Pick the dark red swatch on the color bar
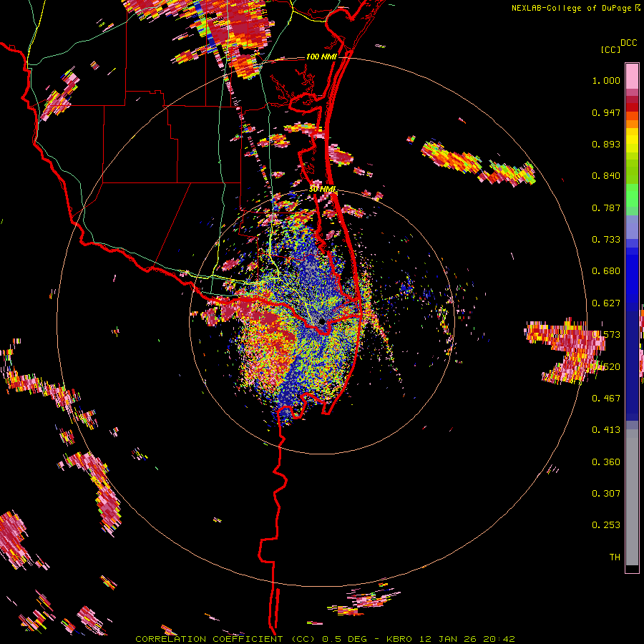 632,107
